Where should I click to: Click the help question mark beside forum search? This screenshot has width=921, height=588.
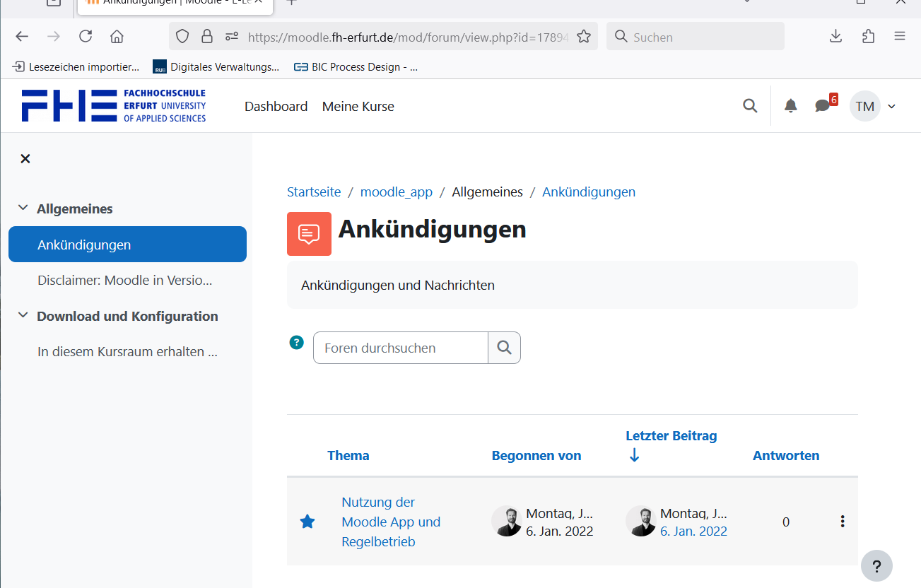[296, 343]
